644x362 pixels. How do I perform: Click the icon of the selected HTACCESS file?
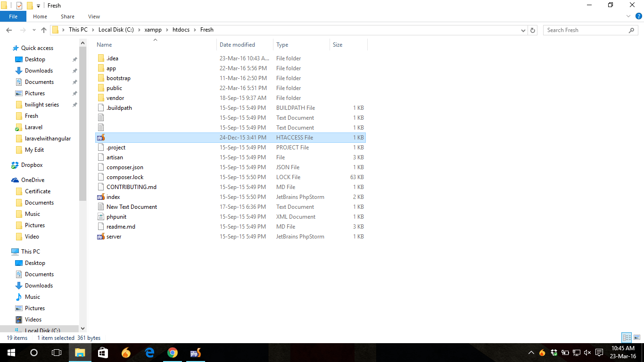(x=101, y=138)
